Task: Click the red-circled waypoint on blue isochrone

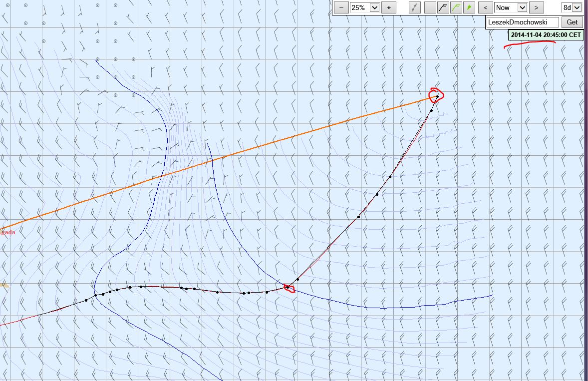Action: pos(288,287)
